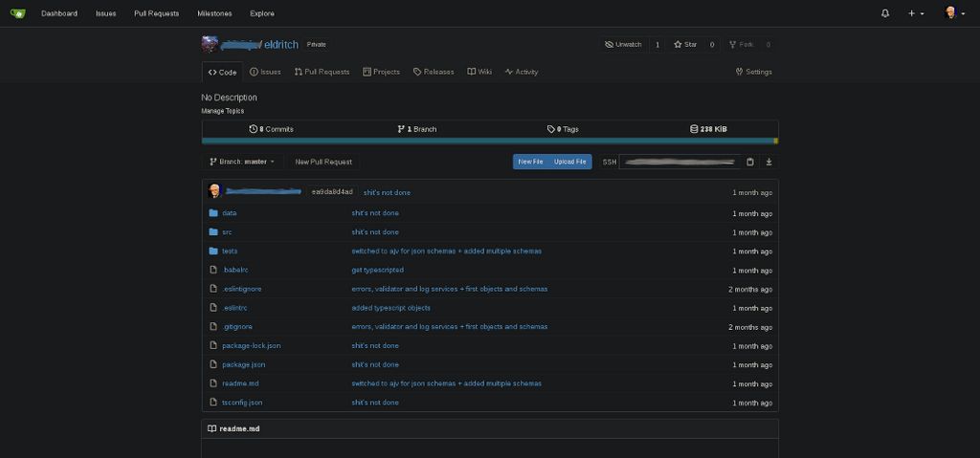The width and height of the screenshot is (980, 458).
Task: Copy the SSH clone URL via clipboard icon
Action: pos(750,162)
